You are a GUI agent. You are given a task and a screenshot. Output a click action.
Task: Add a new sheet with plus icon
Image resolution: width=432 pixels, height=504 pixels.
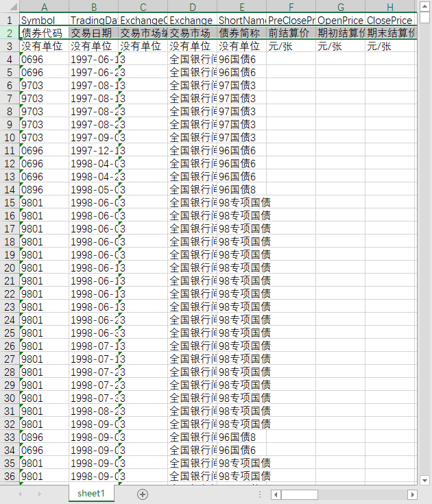[x=143, y=494]
